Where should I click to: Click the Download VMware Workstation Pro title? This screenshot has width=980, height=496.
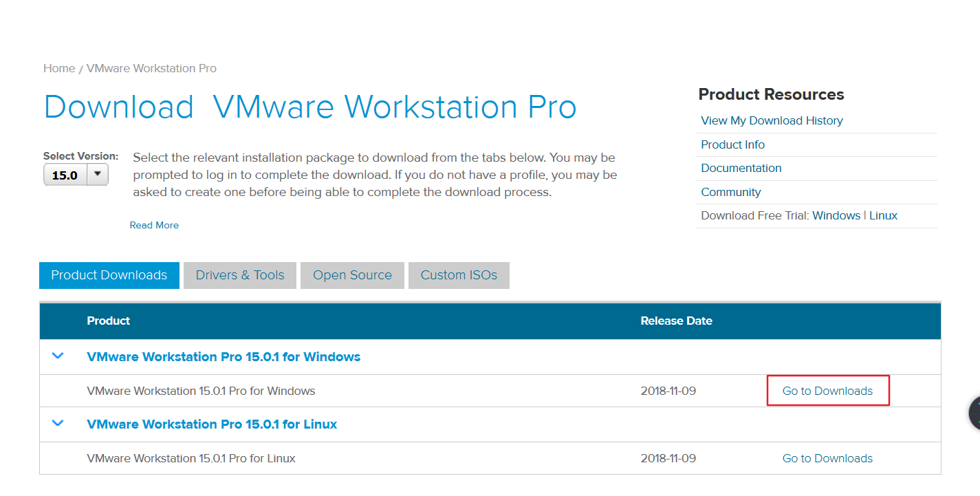pos(310,107)
